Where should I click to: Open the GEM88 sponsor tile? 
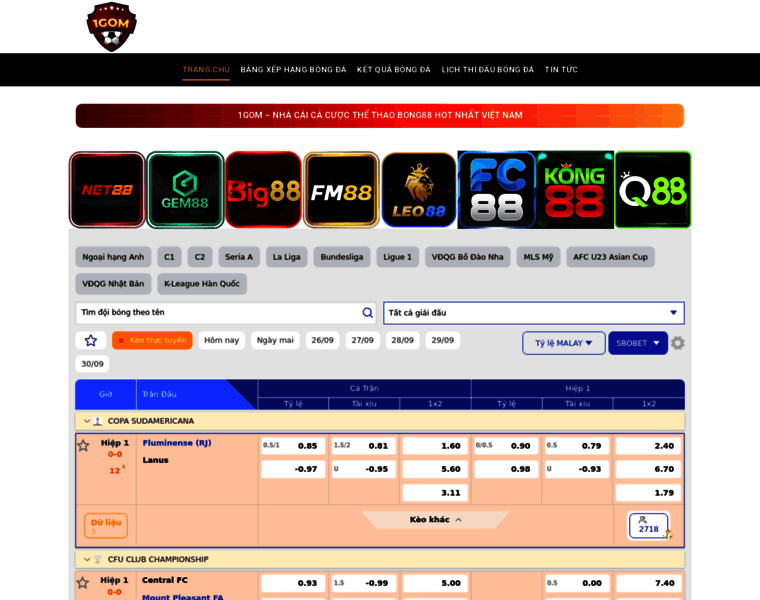tap(185, 189)
